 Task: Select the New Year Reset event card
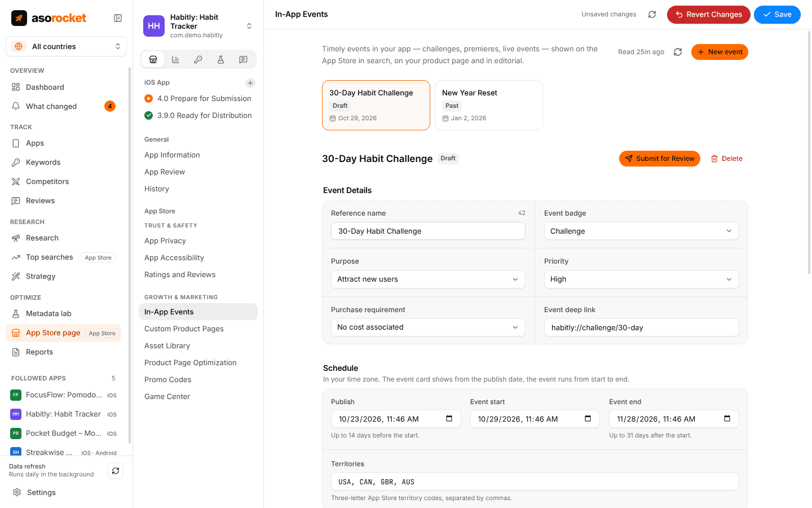489,105
